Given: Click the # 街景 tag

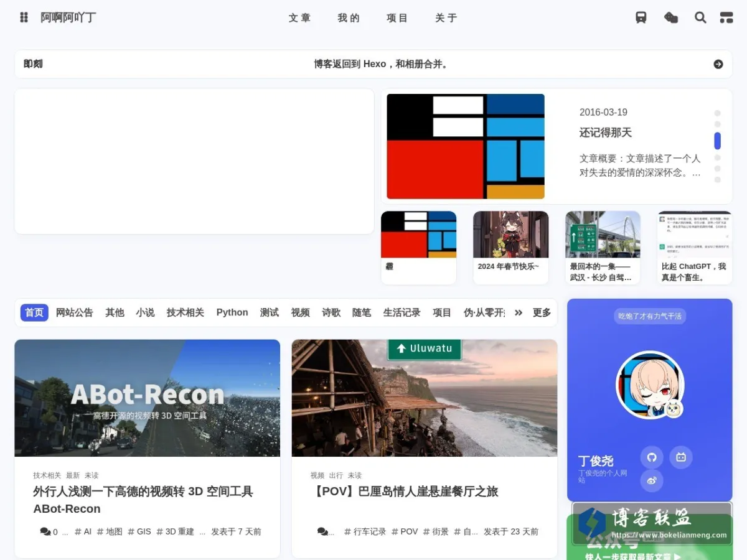Looking at the screenshot, I should [436, 531].
